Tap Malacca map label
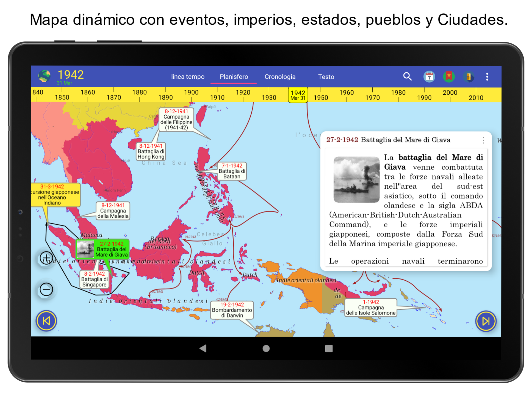 [x=91, y=235]
